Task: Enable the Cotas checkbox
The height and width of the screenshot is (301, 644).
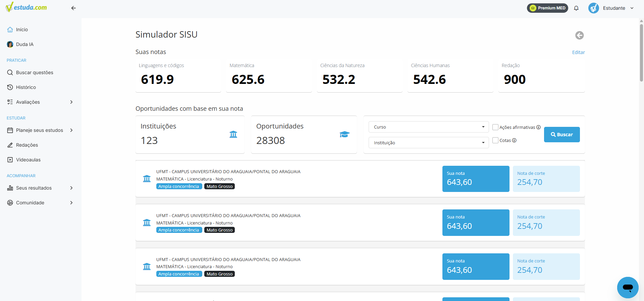Action: pyautogui.click(x=495, y=140)
